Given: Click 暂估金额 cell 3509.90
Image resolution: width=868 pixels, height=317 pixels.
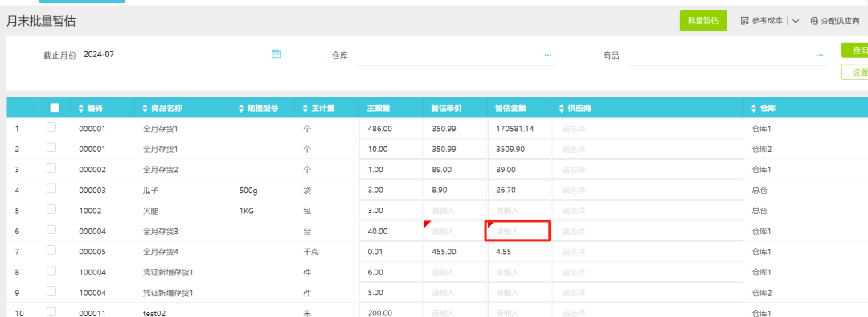Looking at the screenshot, I should point(518,149).
